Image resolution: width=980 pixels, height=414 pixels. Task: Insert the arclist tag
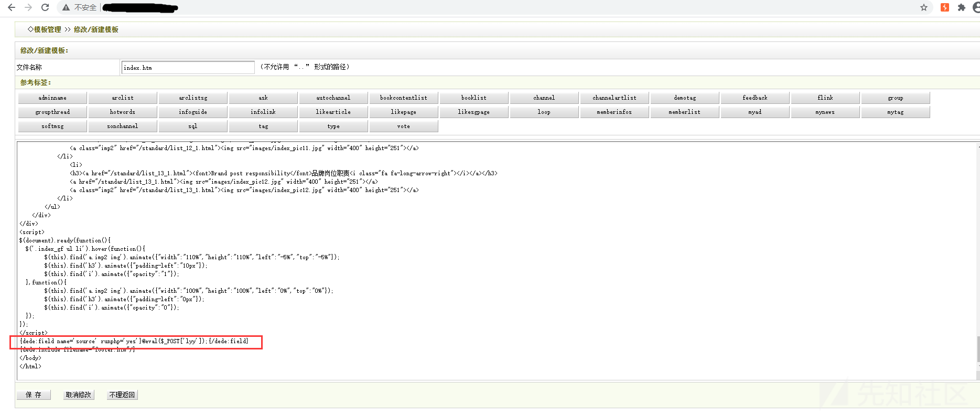[123, 98]
